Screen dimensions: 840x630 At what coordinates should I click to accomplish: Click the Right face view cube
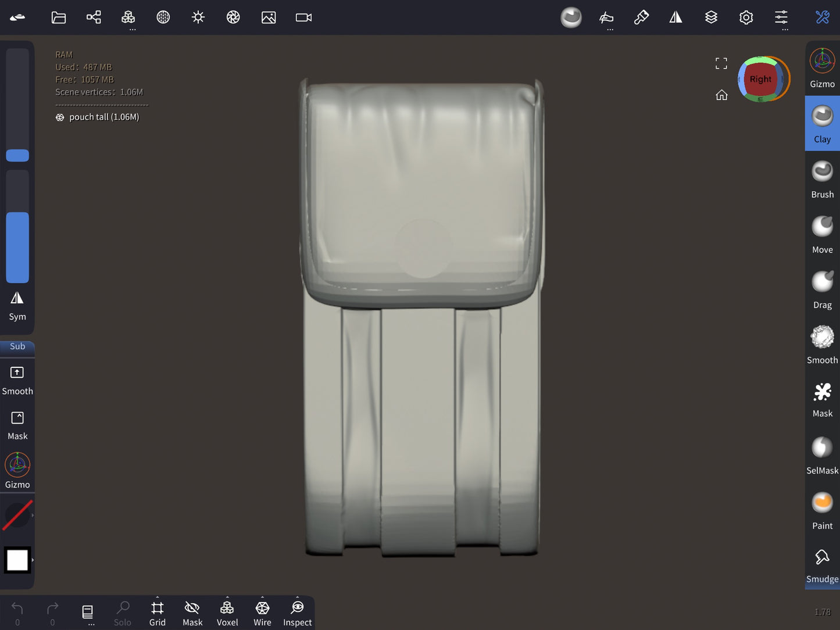tap(760, 79)
